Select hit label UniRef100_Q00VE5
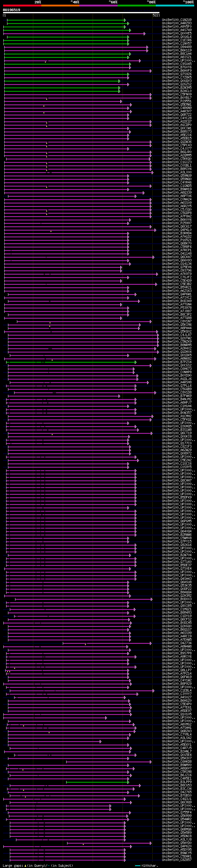197x868 pixels. tap(177, 33)
